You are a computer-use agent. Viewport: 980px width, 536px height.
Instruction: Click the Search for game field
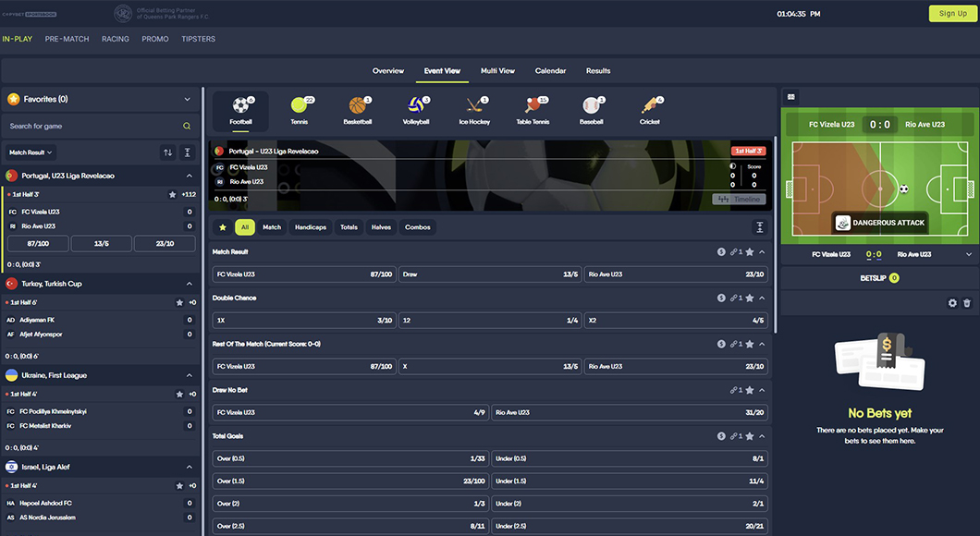pos(92,127)
